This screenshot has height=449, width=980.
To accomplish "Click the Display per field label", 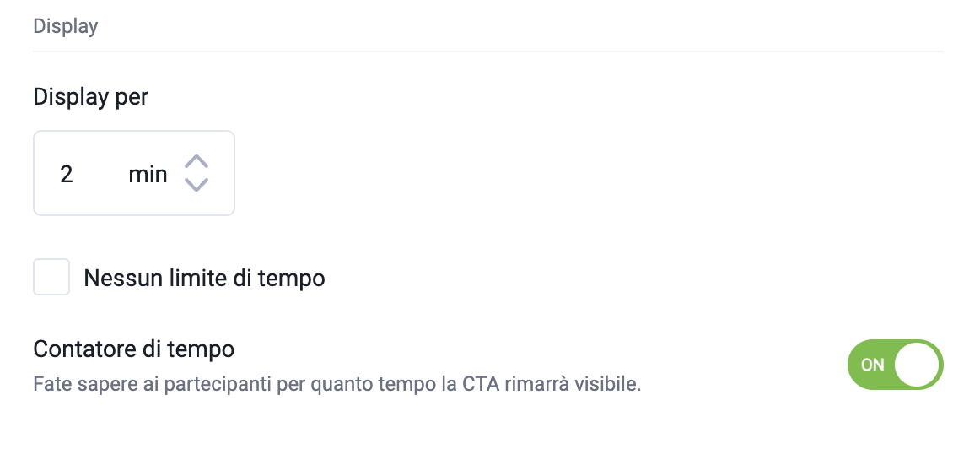I will (x=90, y=97).
